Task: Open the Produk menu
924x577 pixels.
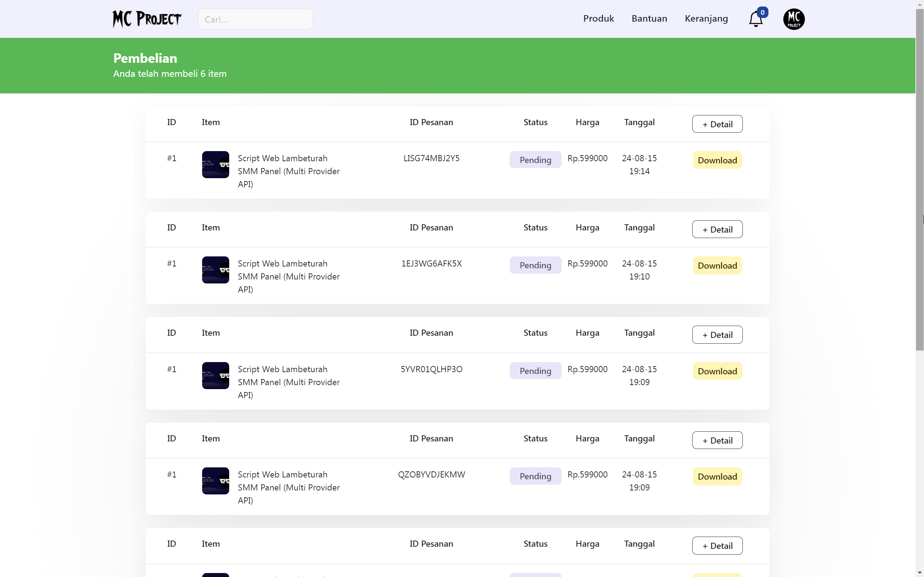Action: tap(598, 18)
